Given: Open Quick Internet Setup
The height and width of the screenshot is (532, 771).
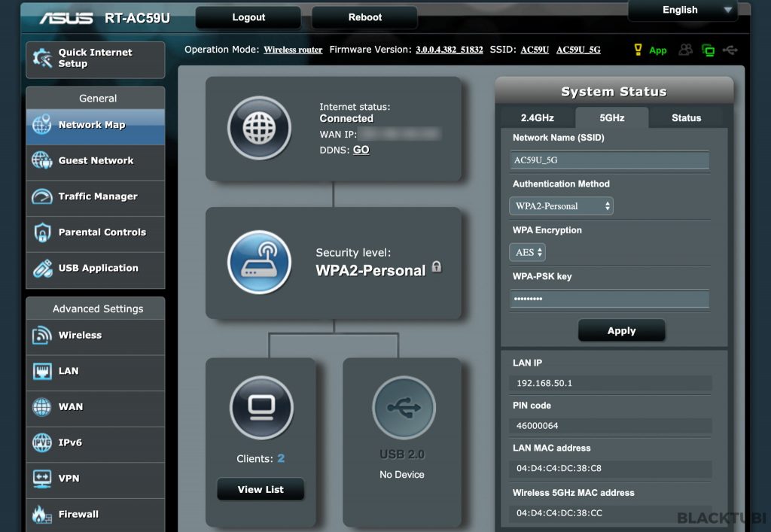Looking at the screenshot, I should (x=96, y=59).
